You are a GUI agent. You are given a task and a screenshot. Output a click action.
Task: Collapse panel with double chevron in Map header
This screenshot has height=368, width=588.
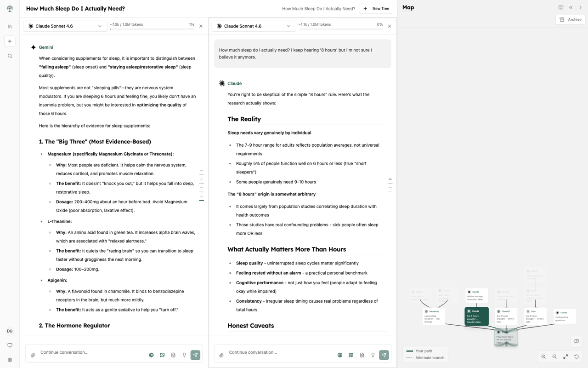click(571, 7)
